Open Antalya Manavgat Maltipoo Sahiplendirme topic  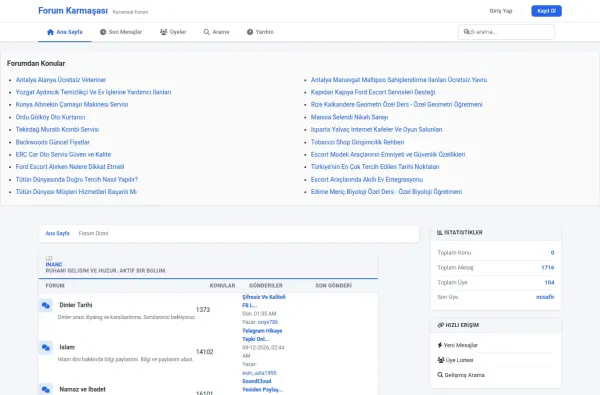coord(399,80)
